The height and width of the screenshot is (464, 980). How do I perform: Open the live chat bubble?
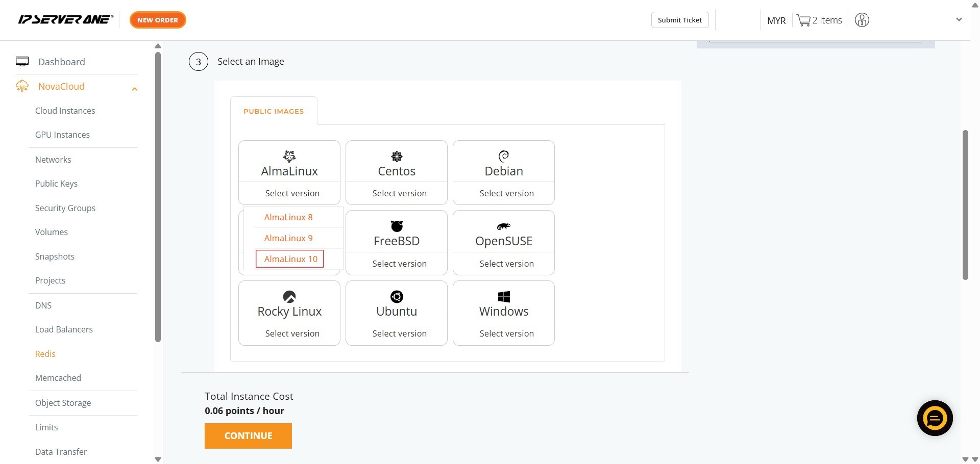click(935, 418)
